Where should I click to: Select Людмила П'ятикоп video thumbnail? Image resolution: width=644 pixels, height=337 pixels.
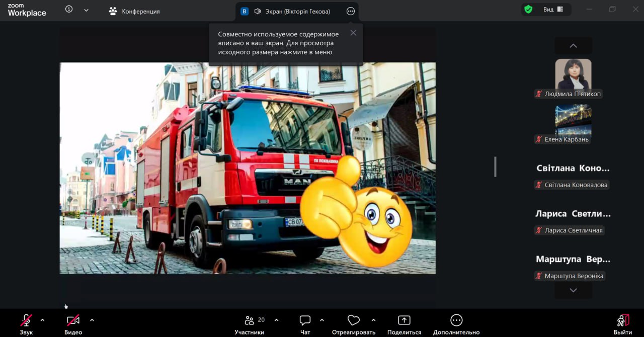pyautogui.click(x=573, y=74)
